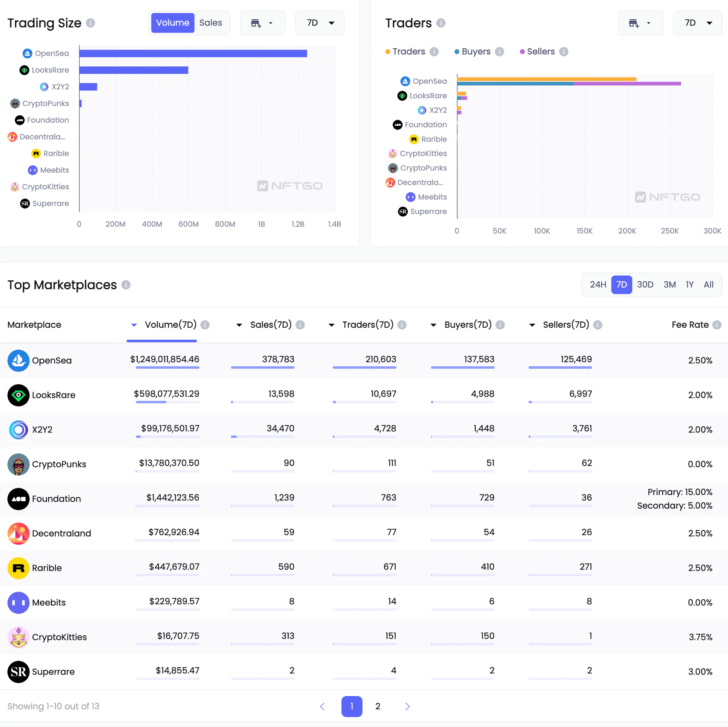Click the previous page arrow

point(322,707)
